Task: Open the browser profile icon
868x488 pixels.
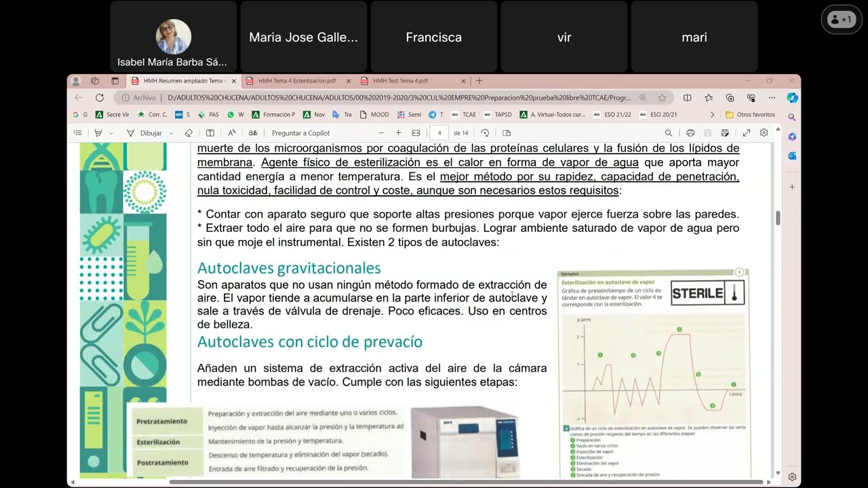Action: [76, 81]
